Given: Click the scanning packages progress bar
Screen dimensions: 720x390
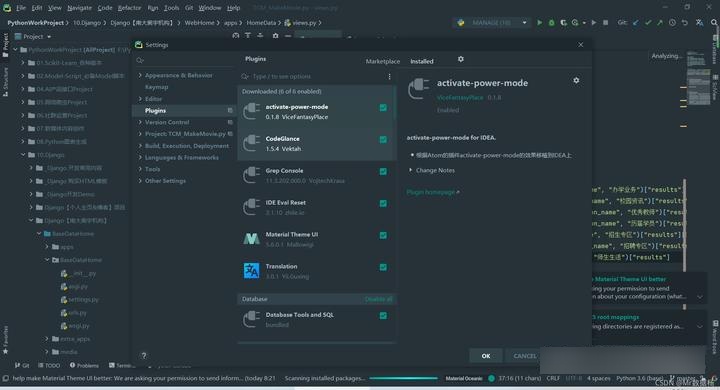Looking at the screenshot, I should coord(403,378).
